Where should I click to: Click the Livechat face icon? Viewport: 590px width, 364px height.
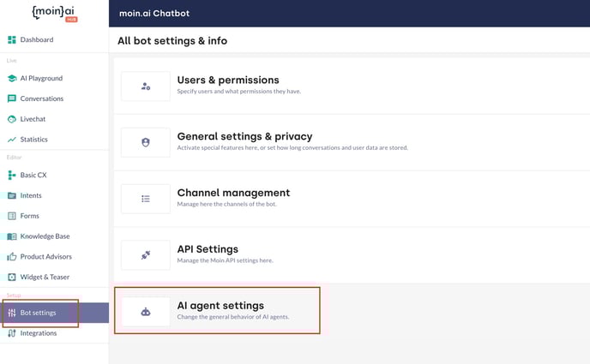pyautogui.click(x=12, y=119)
